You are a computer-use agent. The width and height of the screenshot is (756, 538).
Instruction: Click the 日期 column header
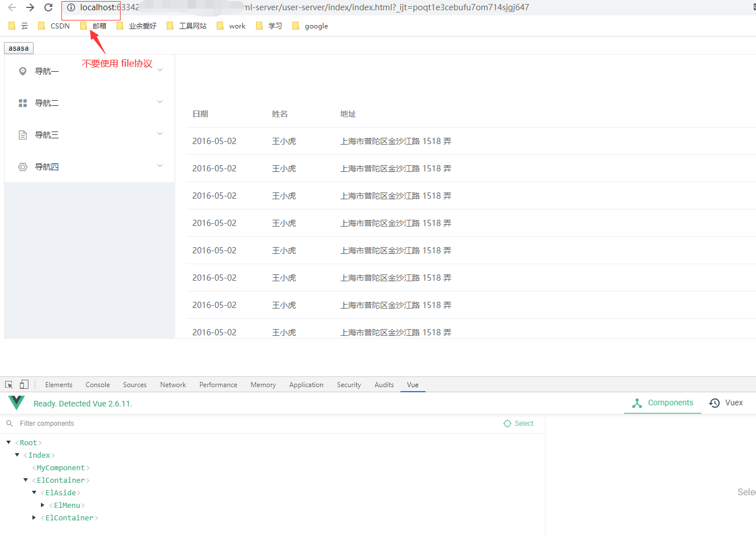(200, 114)
